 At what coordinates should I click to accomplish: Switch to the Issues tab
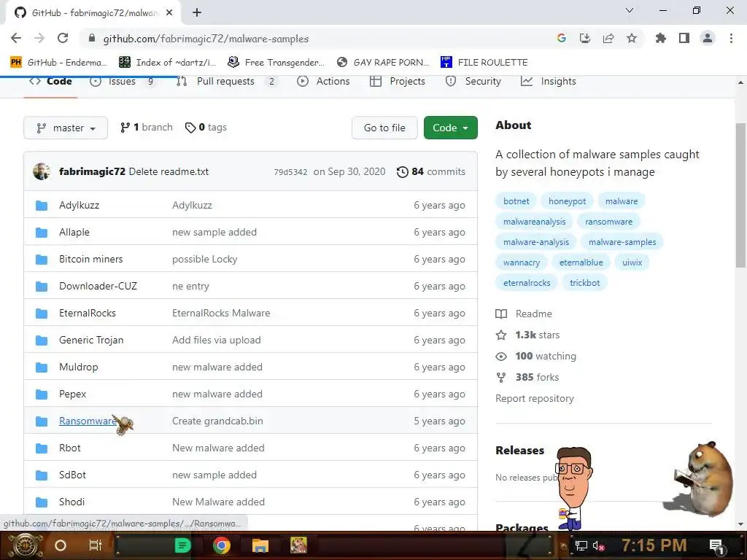point(123,82)
